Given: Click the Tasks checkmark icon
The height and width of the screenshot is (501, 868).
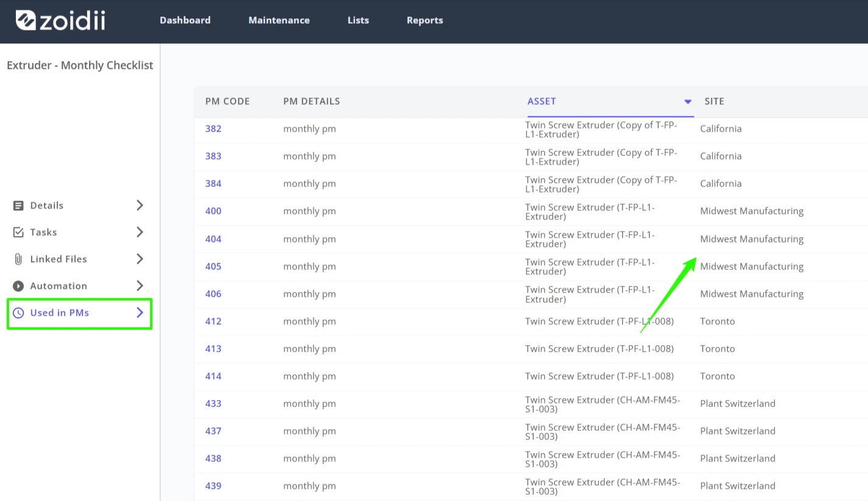Looking at the screenshot, I should coord(18,232).
